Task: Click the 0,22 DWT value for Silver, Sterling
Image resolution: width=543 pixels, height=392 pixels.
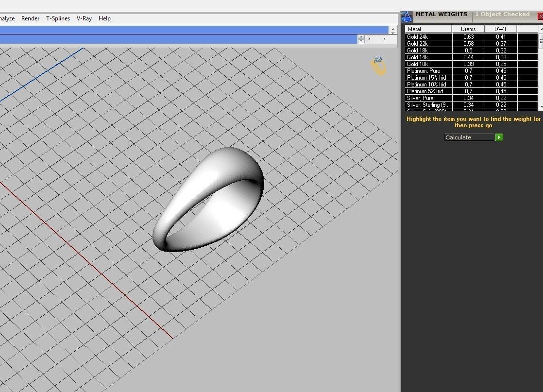Action: click(x=501, y=105)
